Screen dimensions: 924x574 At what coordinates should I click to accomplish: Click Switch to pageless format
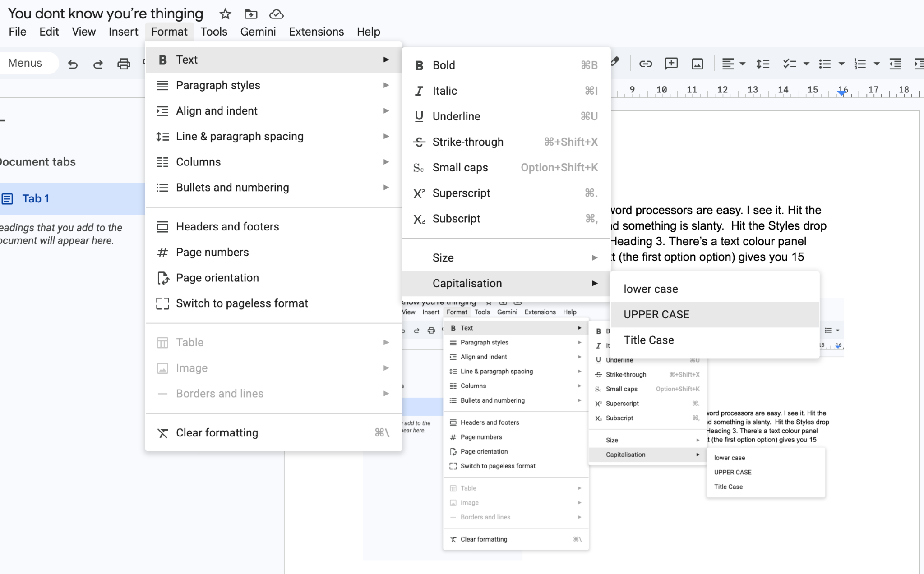pos(273,303)
